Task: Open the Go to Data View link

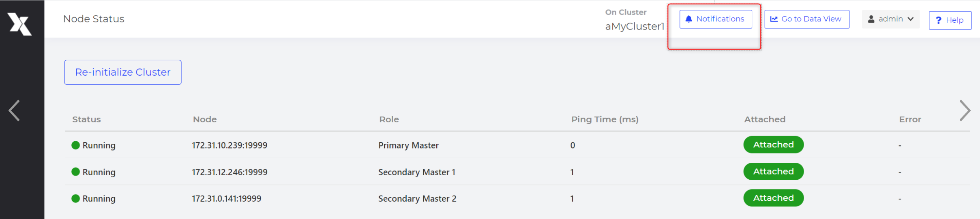Action: pos(807,19)
